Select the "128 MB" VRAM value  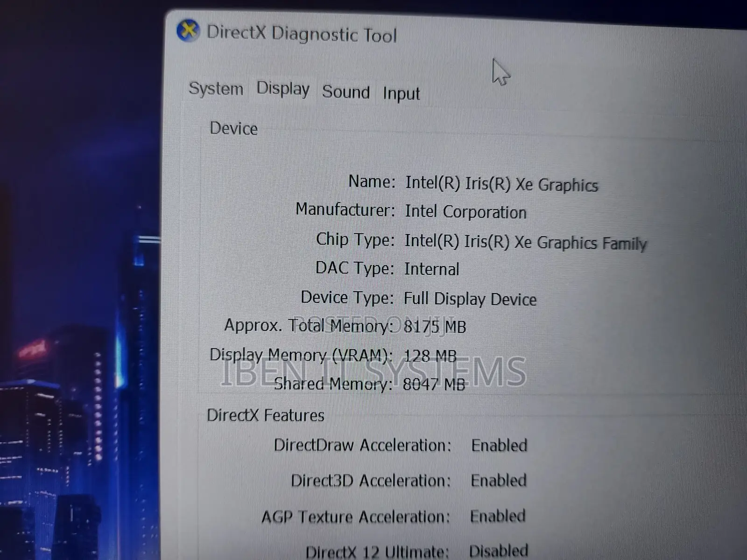tap(430, 356)
